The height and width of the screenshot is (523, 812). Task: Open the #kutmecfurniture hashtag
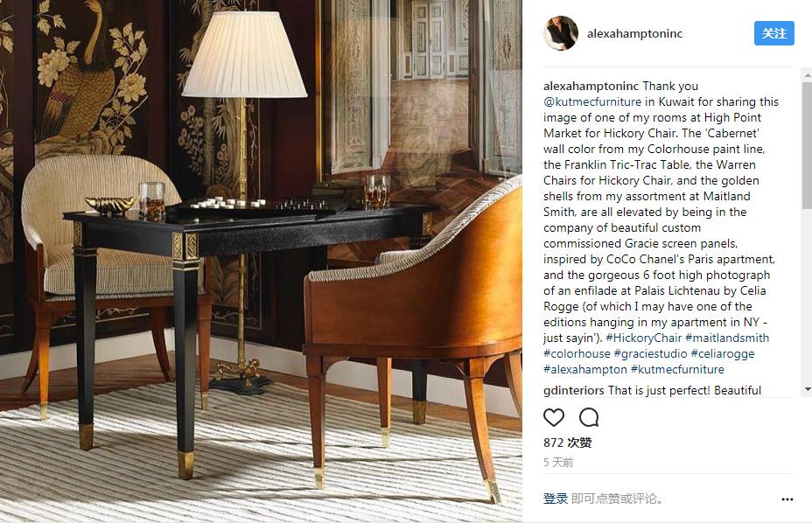(677, 370)
